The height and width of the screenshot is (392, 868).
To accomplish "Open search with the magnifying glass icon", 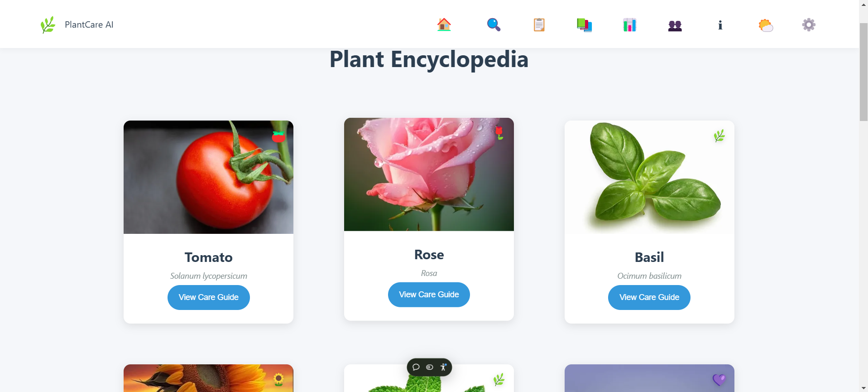I will [x=494, y=24].
